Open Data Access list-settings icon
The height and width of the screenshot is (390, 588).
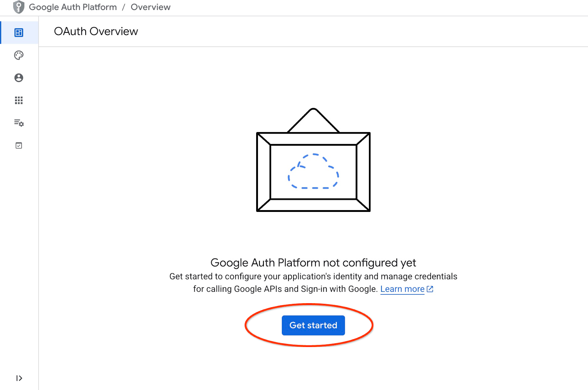coord(19,123)
